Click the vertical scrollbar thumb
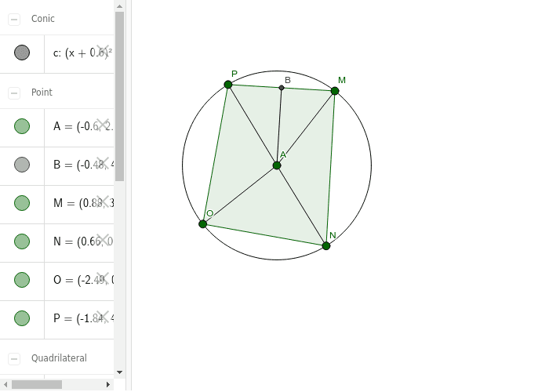This screenshot has height=392, width=549. [x=119, y=96]
